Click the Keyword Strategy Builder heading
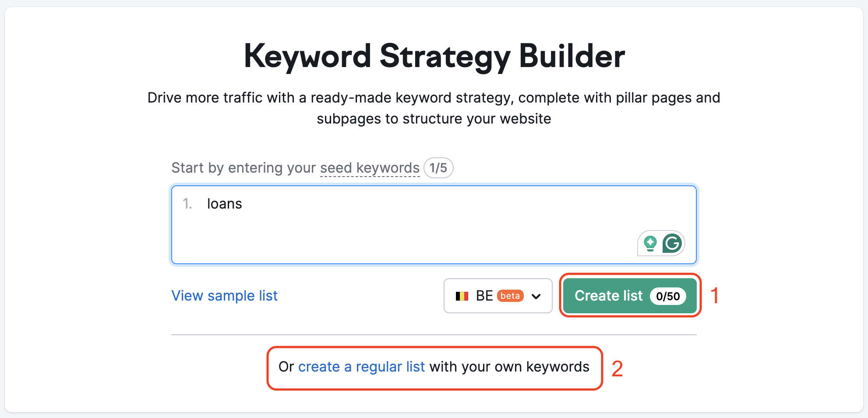Screen dimensions: 868x418 pos(434,56)
